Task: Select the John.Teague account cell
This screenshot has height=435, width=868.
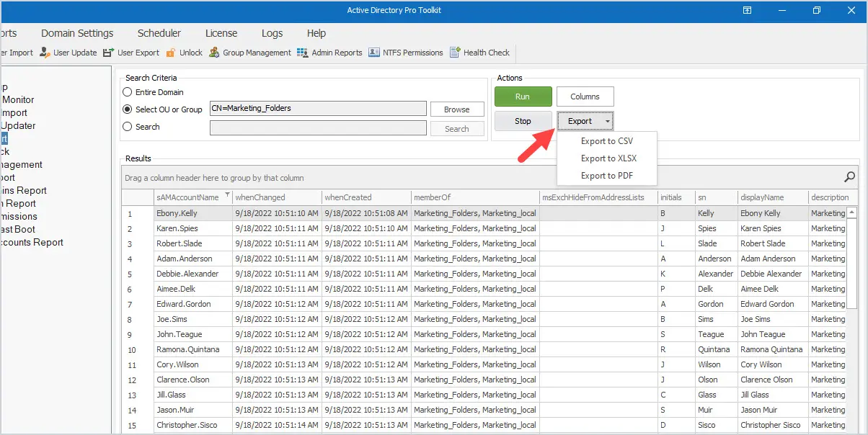Action: [x=192, y=334]
